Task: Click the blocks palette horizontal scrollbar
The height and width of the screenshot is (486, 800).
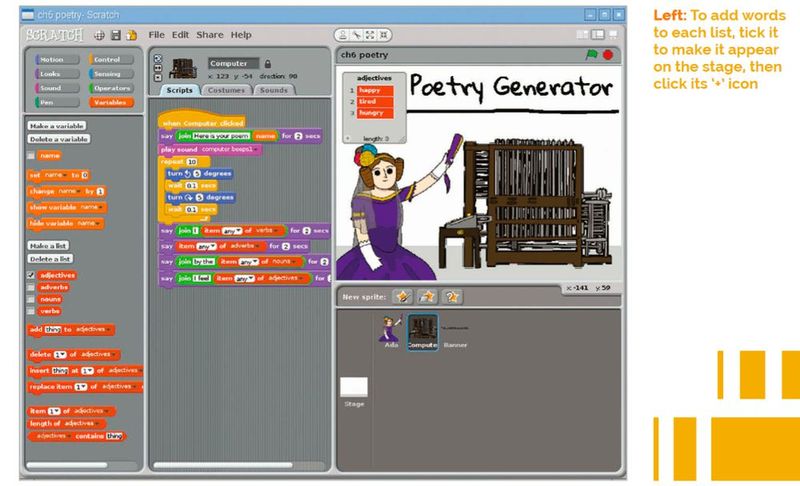Action: point(67,465)
